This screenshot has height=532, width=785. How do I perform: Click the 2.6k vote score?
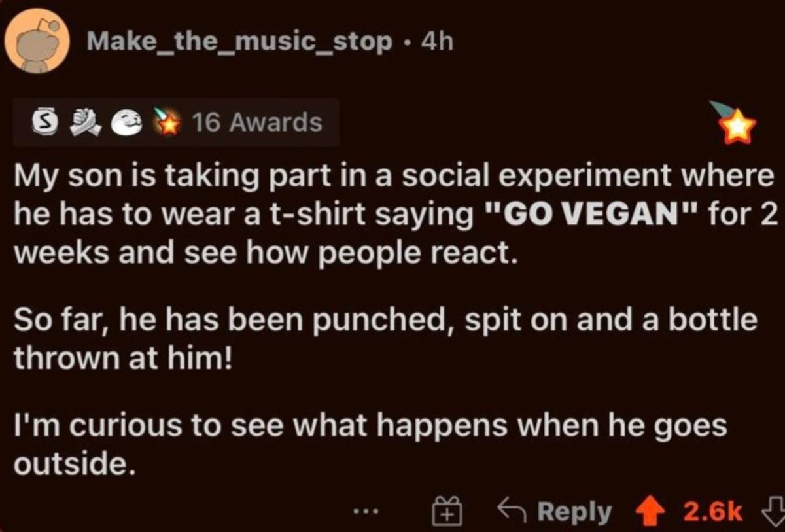tap(712, 512)
